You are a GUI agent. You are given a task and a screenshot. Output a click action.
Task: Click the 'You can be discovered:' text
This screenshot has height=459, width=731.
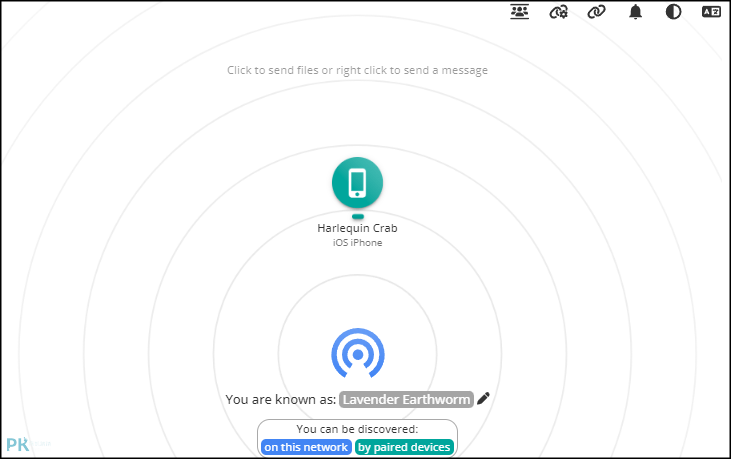(x=358, y=429)
